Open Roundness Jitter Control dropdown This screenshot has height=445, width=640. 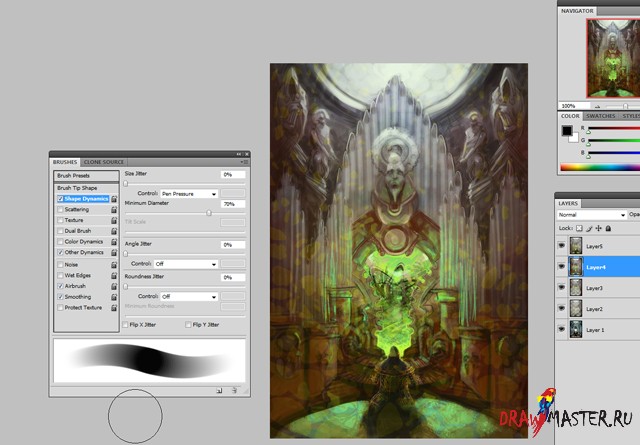[189, 297]
